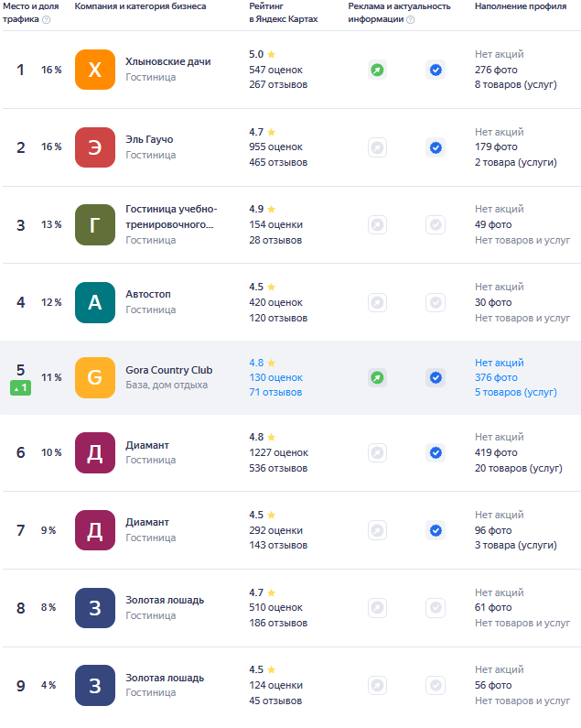
Task: Click green advertising icon in Gora Country Club row
Action: [x=377, y=377]
